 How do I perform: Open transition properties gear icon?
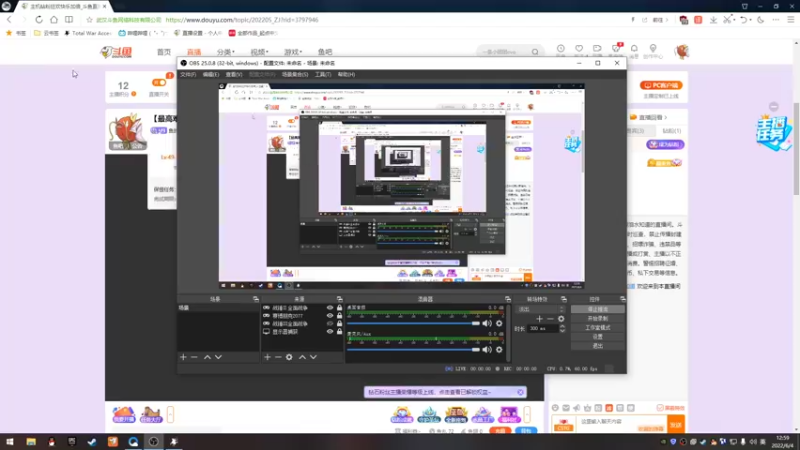point(561,319)
